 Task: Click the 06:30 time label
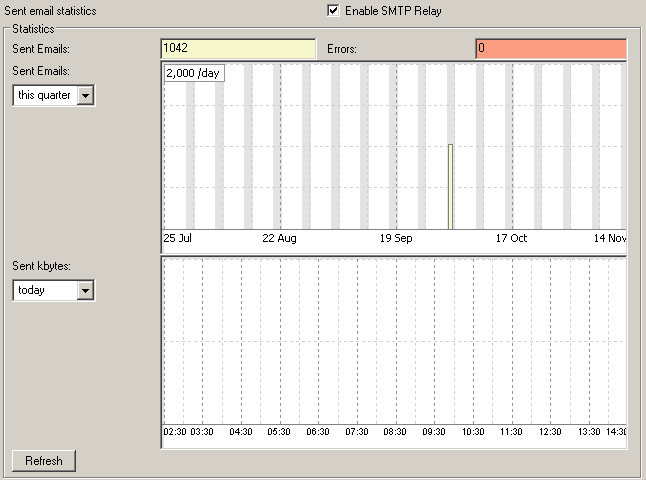click(318, 432)
